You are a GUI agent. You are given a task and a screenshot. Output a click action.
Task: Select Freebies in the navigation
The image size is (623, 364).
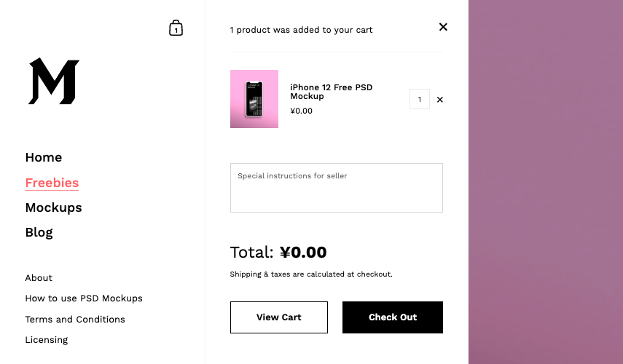(52, 183)
